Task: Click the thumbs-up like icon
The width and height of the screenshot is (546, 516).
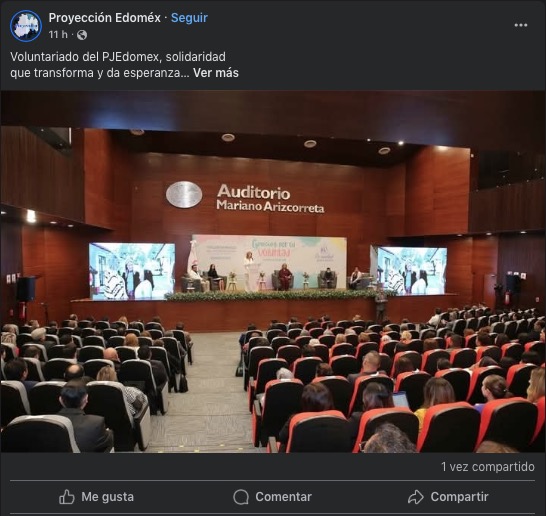Action: [x=67, y=497]
